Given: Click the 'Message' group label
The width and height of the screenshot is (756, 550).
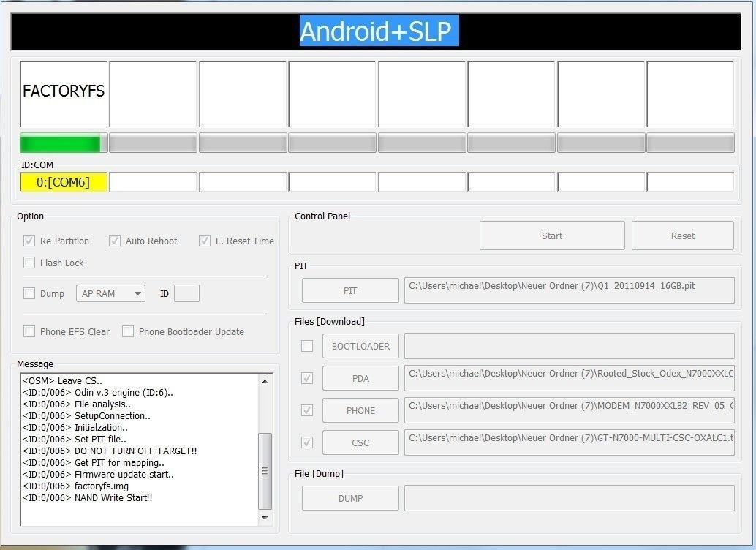Looking at the screenshot, I should click(35, 363).
